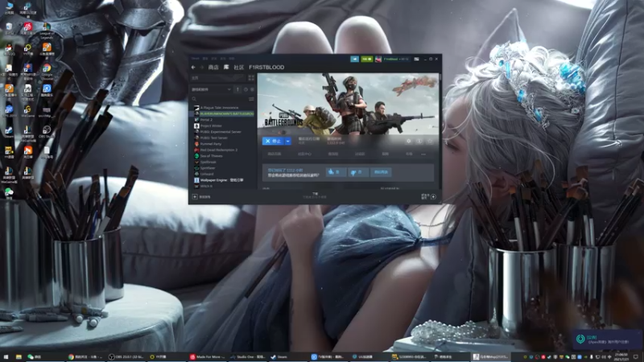The height and width of the screenshot is (362, 644).
Task: Switch to OBS 23.0.1 taskbar window
Action: (x=126, y=357)
